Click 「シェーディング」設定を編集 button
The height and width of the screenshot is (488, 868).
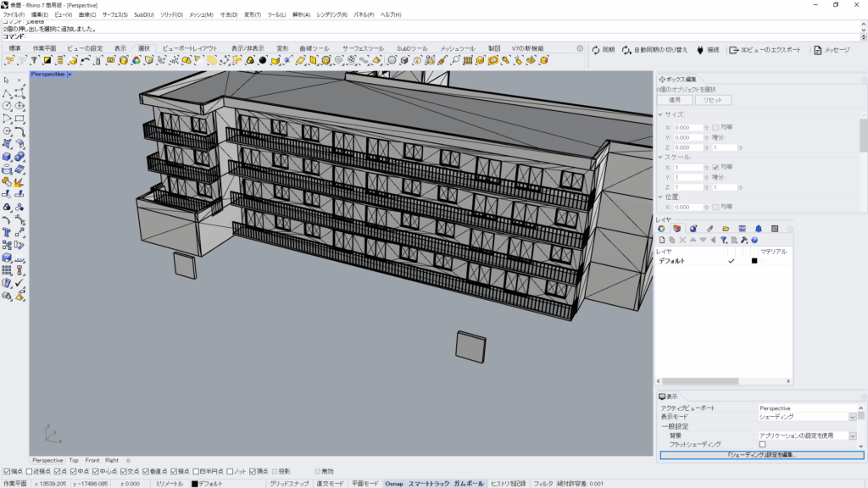(761, 455)
